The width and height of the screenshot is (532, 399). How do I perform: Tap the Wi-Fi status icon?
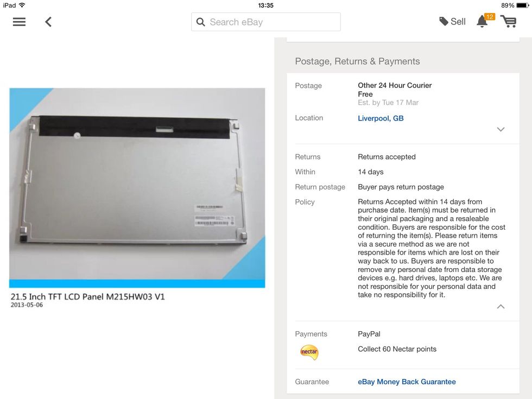(x=22, y=5)
